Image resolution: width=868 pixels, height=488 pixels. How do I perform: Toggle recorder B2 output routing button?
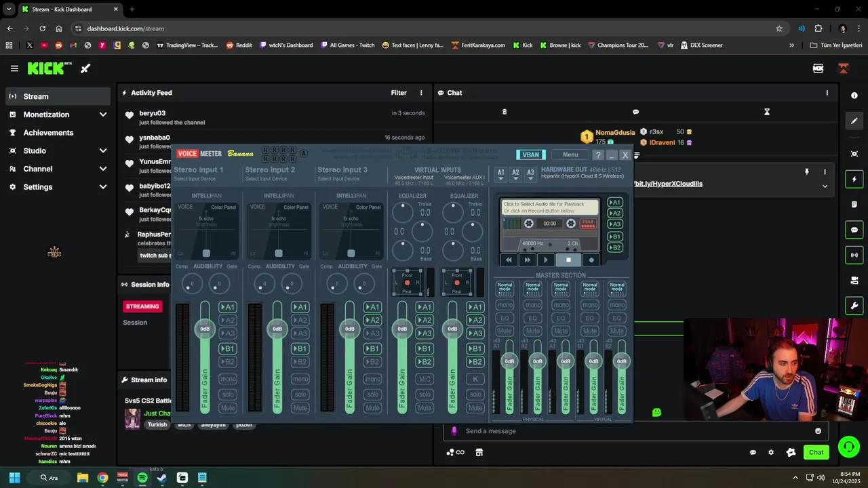point(614,247)
